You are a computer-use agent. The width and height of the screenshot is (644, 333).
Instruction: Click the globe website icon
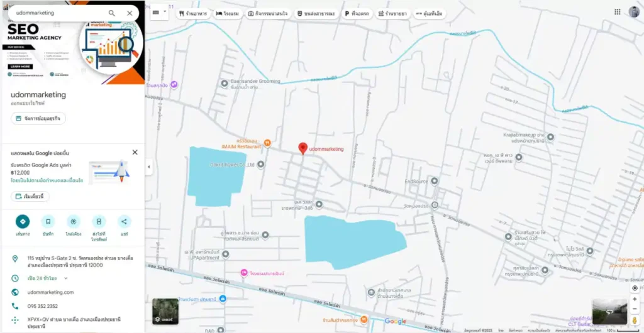(15, 292)
